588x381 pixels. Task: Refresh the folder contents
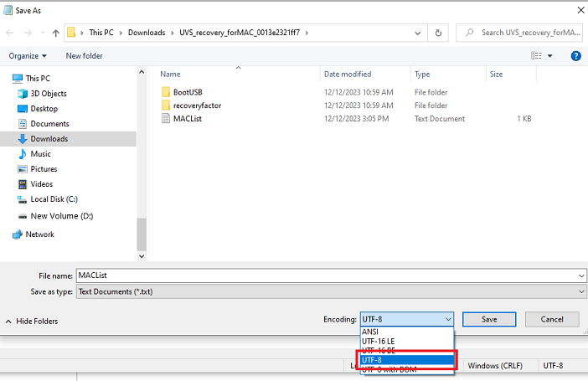click(x=438, y=33)
